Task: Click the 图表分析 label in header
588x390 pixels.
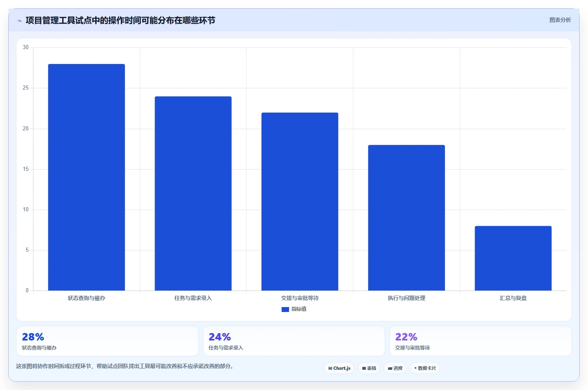Action: 560,20
